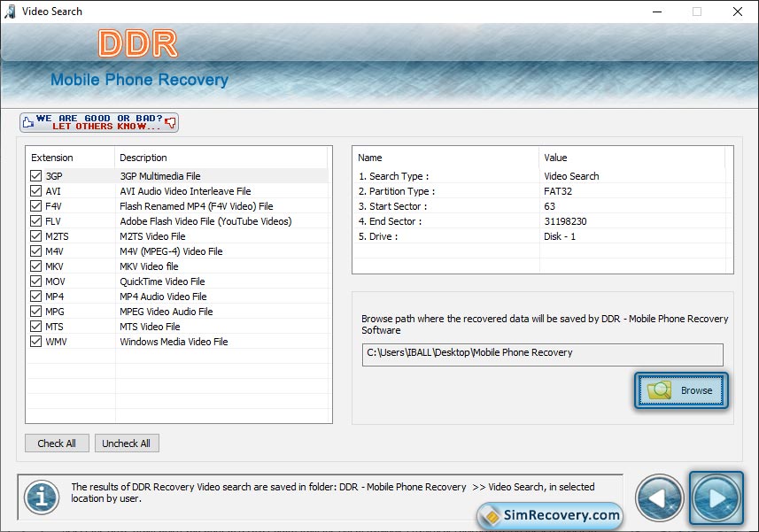Select 'Flash Renamed MP4 (F4V Video) File'
Viewport: 759px width, 532px height.
[197, 206]
